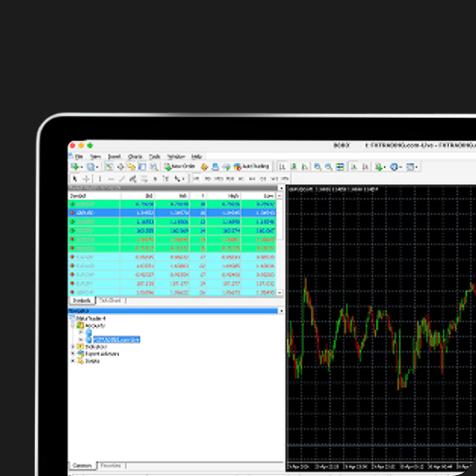Toggle the Market Watch panel icon

point(109,167)
